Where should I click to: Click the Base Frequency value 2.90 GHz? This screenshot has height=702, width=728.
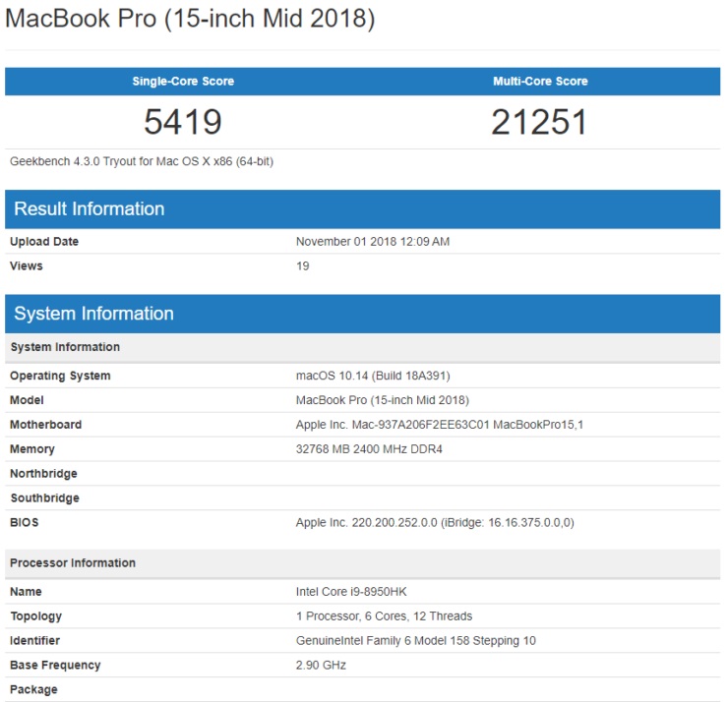(321, 666)
